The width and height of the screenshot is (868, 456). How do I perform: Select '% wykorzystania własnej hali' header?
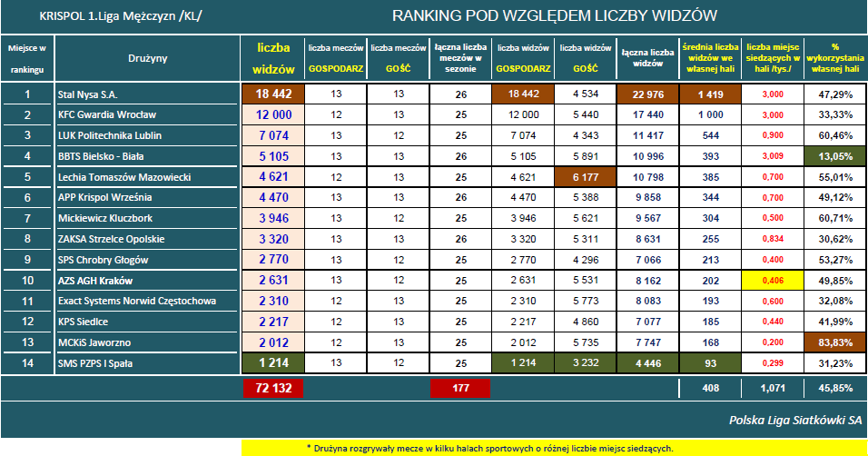click(x=835, y=58)
